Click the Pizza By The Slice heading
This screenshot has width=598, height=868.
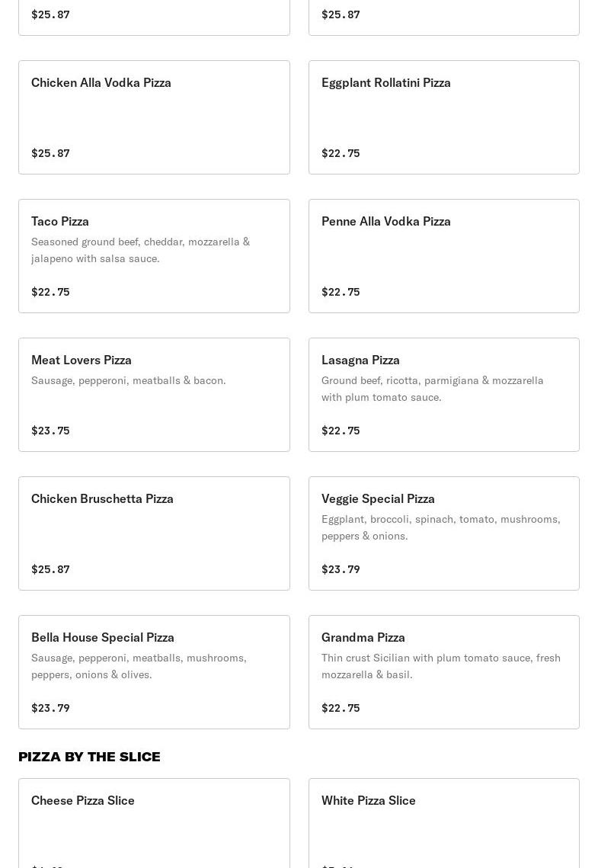click(89, 757)
